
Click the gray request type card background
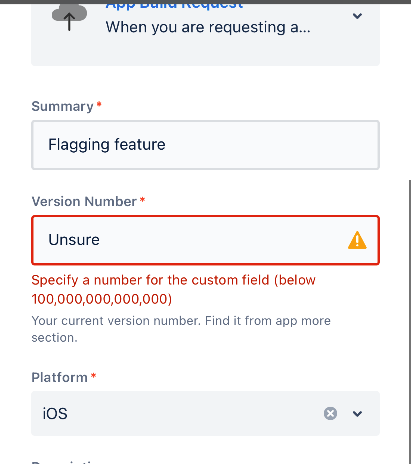[x=205, y=50]
